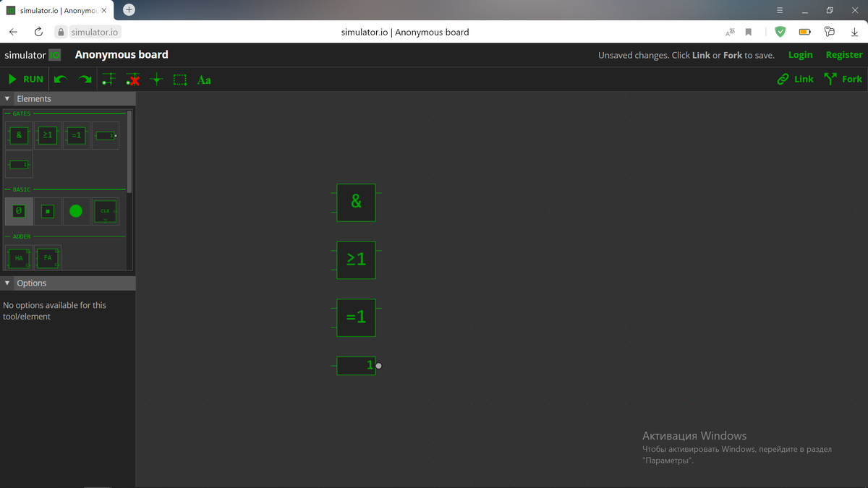Open the browser downloads panel
868x488 pixels.
[x=854, y=32]
